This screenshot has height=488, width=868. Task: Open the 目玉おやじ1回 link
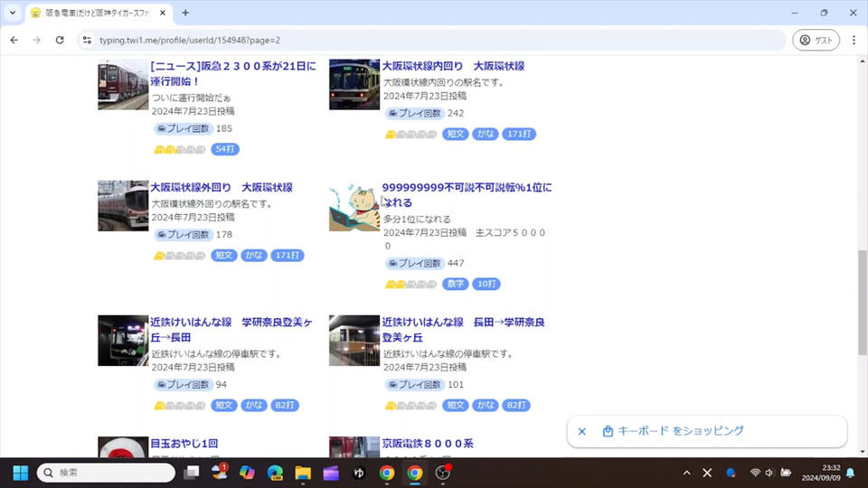click(x=184, y=443)
